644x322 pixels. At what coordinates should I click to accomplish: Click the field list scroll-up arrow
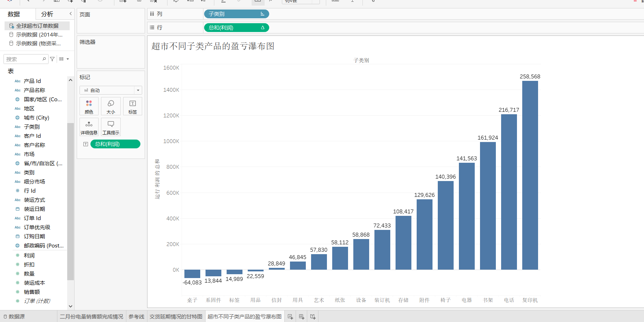click(70, 80)
